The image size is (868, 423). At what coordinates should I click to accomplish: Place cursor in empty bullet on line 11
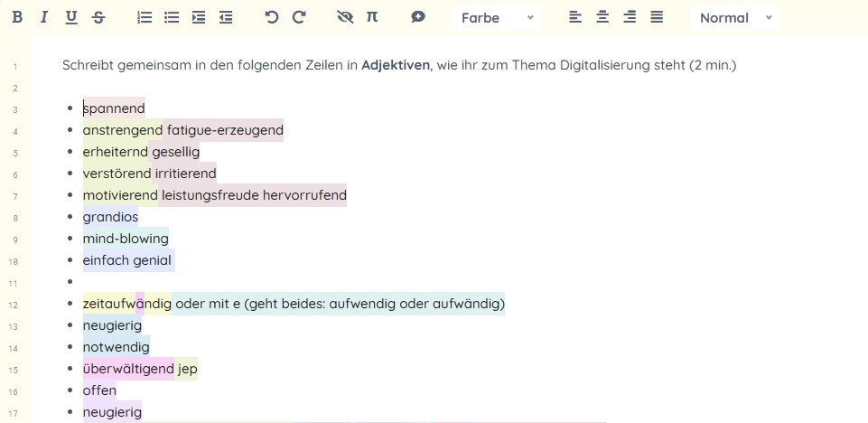click(86, 282)
